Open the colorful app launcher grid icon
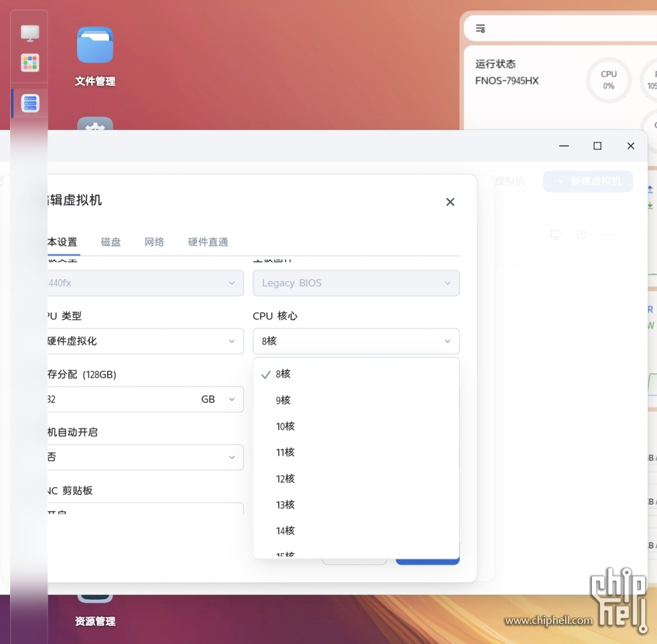Image resolution: width=657 pixels, height=644 pixels. pyautogui.click(x=30, y=63)
